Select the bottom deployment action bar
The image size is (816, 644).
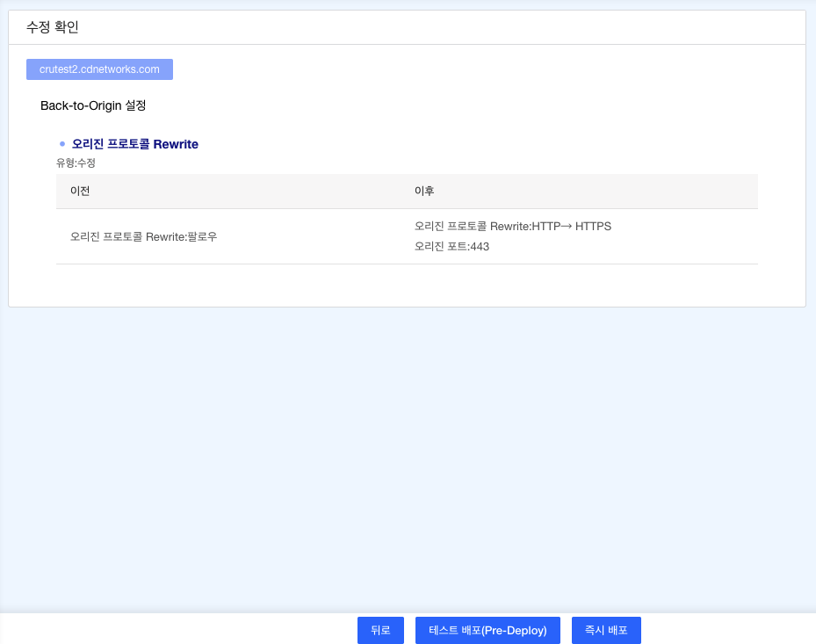[408, 630]
